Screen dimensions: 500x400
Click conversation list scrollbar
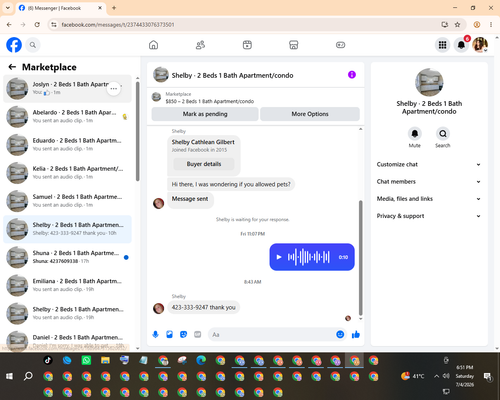click(x=137, y=132)
